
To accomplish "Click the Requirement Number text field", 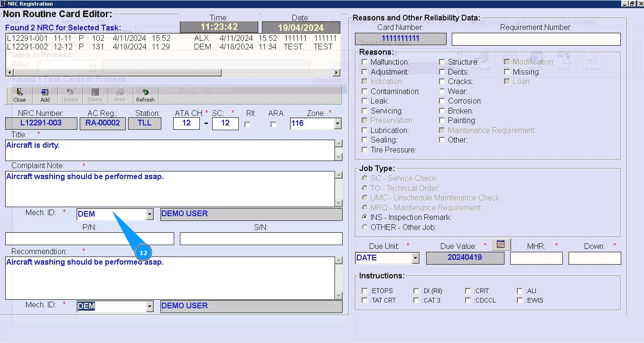I will pyautogui.click(x=536, y=39).
